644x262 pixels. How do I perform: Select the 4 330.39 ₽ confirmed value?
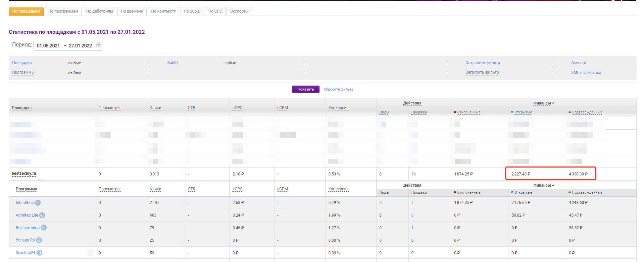[578, 174]
